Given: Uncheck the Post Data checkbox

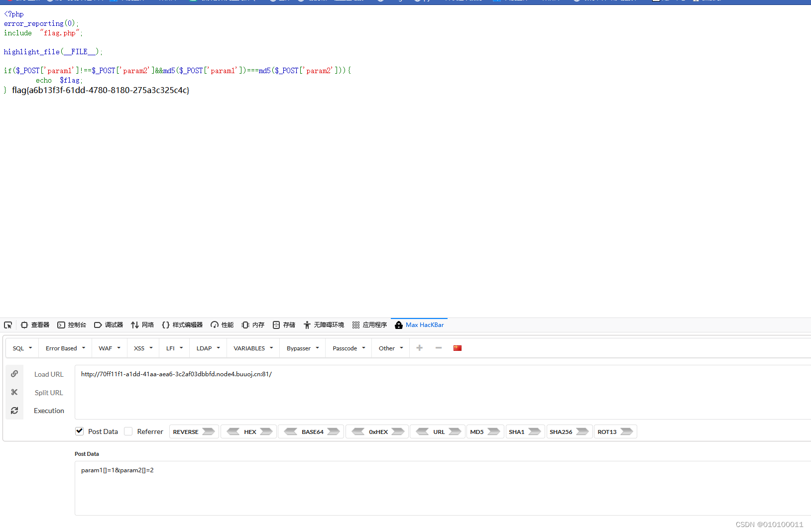Looking at the screenshot, I should (79, 431).
